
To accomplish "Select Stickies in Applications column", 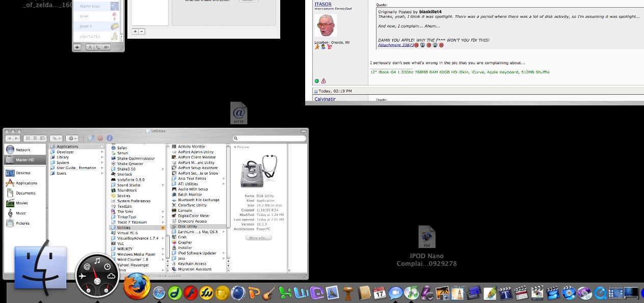I will 138,196.
